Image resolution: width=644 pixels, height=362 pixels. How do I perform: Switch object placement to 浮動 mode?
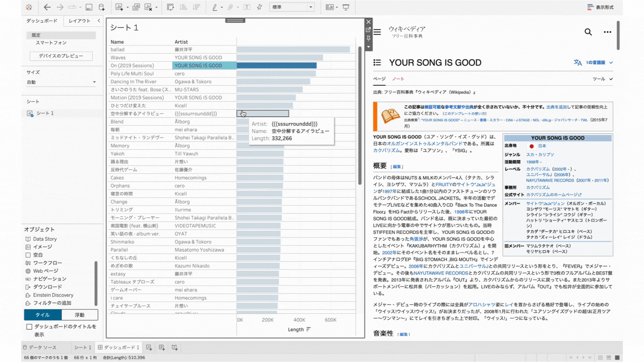pyautogui.click(x=79, y=315)
